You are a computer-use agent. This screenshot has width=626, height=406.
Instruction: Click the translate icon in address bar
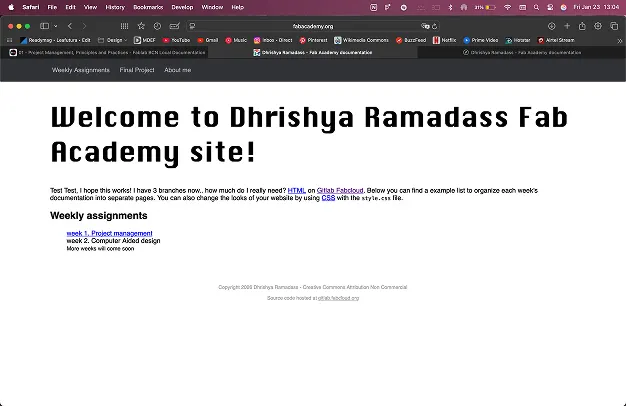425,26
